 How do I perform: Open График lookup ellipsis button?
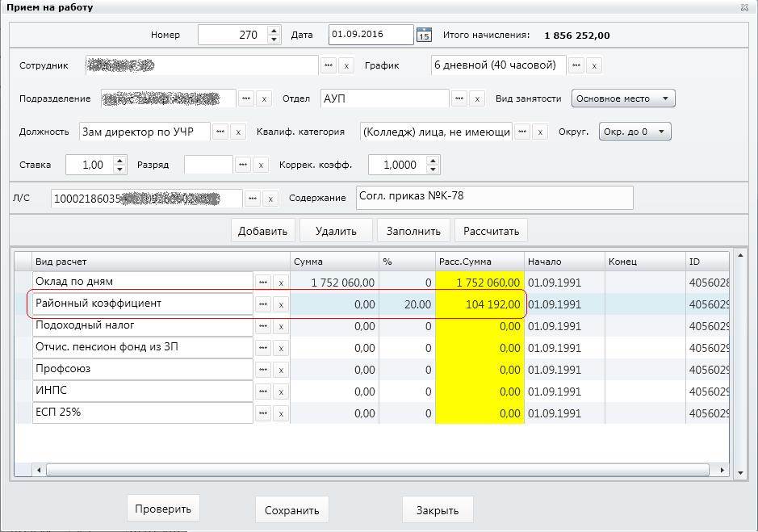pos(576,65)
